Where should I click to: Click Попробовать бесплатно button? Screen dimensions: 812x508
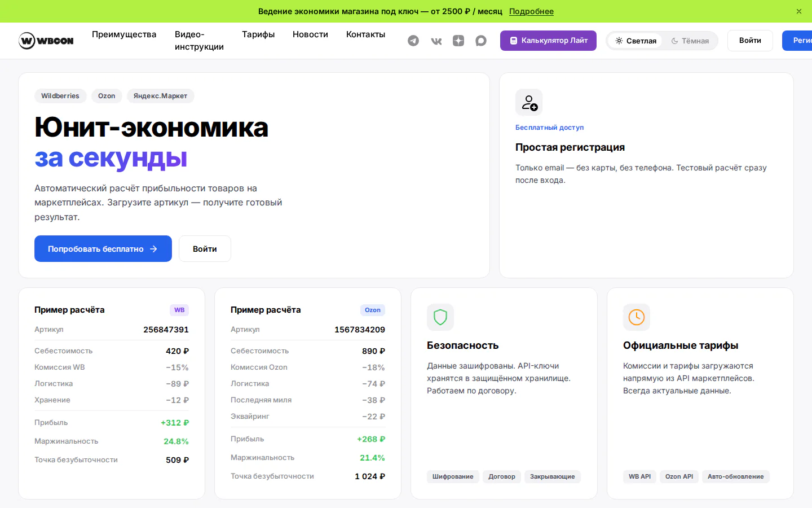(x=103, y=249)
